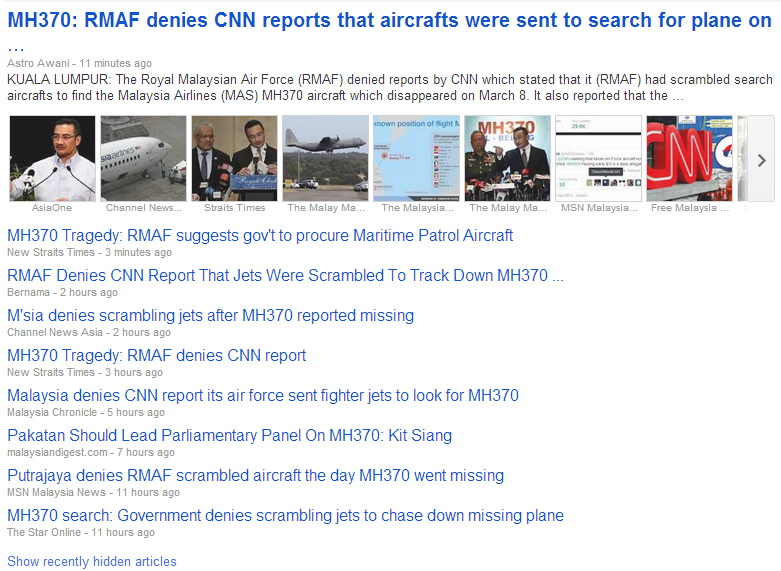Click the AsiaOne caption under the first thumbnail
This screenshot has width=781, height=571.
(x=52, y=208)
